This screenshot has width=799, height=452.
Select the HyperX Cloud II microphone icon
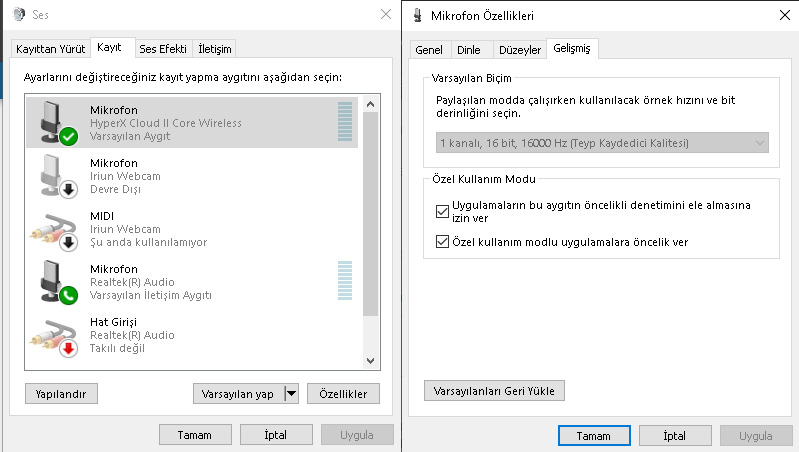56,121
